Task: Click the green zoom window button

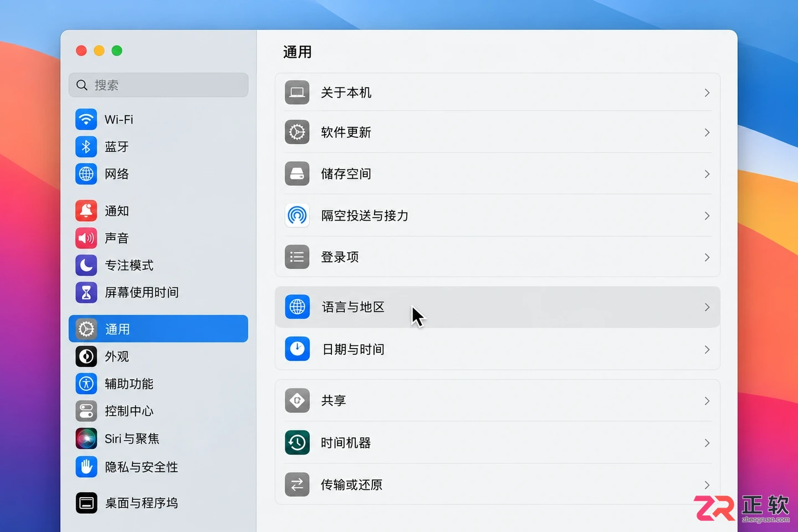Action: [x=117, y=50]
